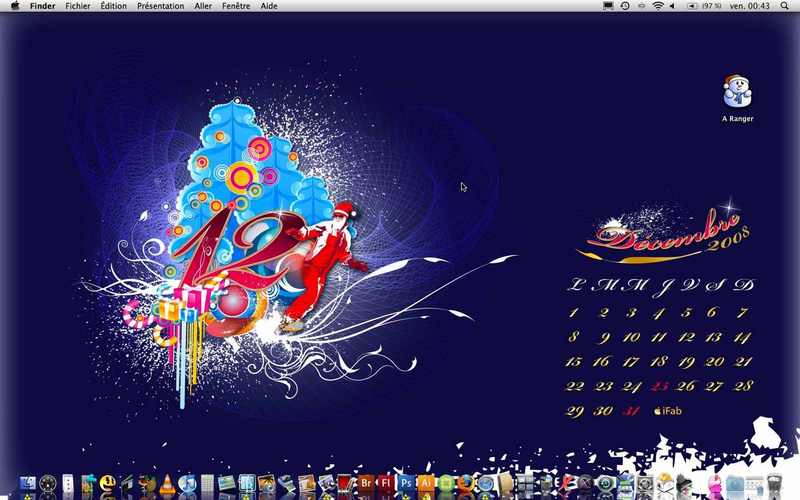Click the Spotlight search magnifier
This screenshot has width=800, height=500.
click(x=785, y=6)
